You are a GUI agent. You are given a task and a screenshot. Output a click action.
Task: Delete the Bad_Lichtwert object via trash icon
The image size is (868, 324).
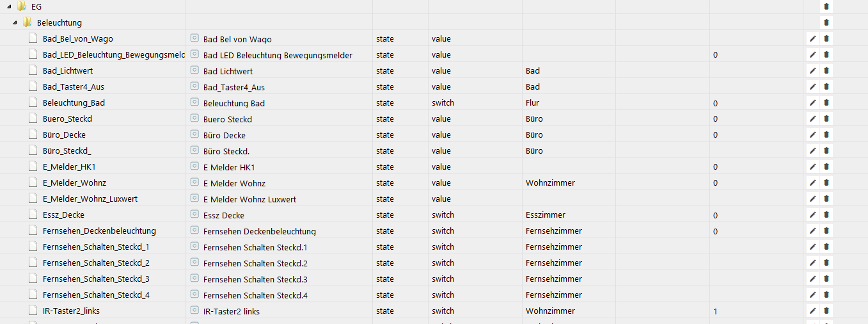tap(826, 71)
